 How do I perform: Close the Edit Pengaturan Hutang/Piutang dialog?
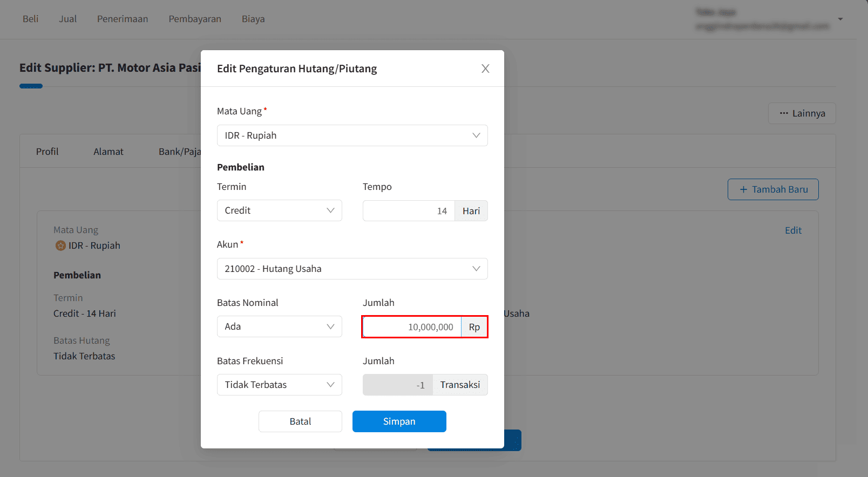[485, 69]
